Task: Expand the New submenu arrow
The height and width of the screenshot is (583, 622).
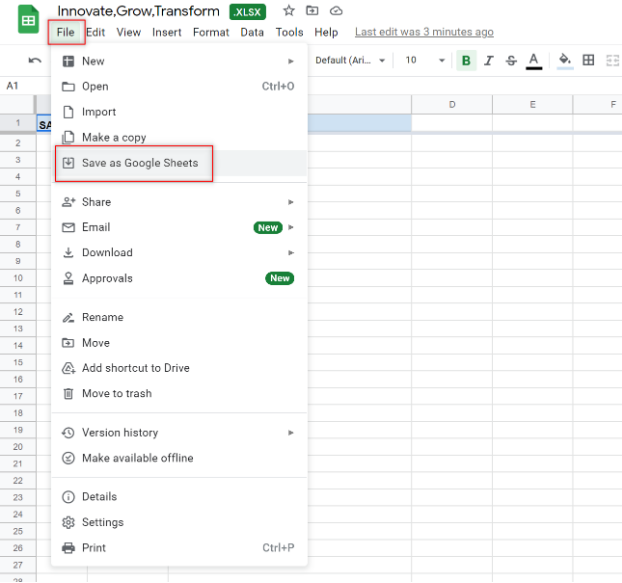Action: tap(291, 61)
